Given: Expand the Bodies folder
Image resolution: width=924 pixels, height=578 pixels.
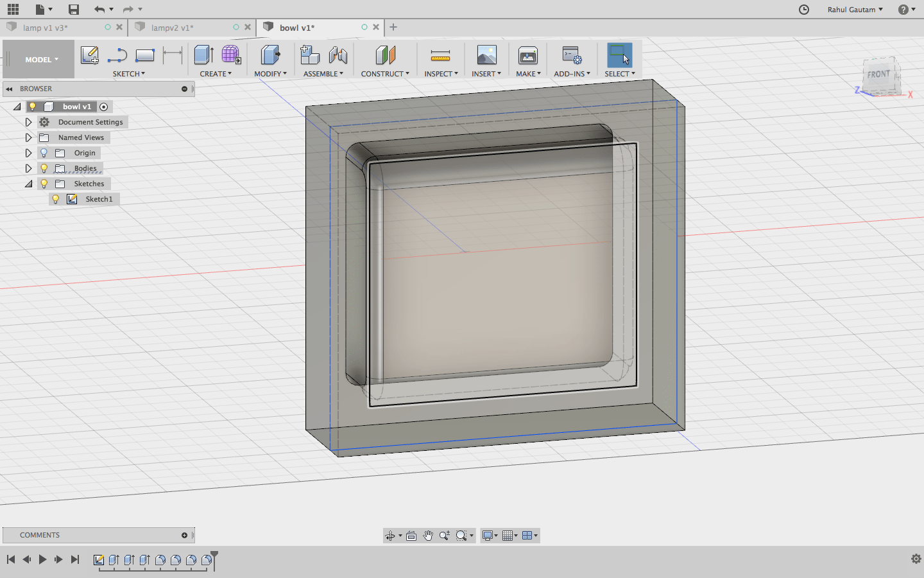Looking at the screenshot, I should pyautogui.click(x=28, y=168).
